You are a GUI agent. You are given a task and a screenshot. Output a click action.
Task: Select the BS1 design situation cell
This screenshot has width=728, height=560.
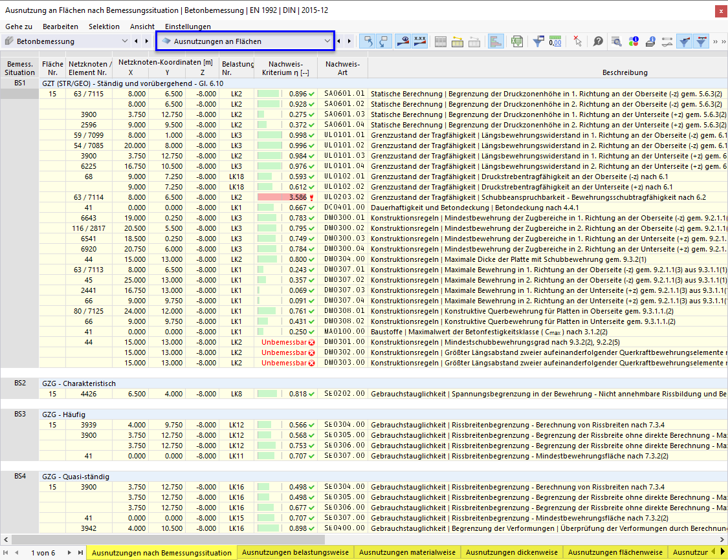(19, 83)
